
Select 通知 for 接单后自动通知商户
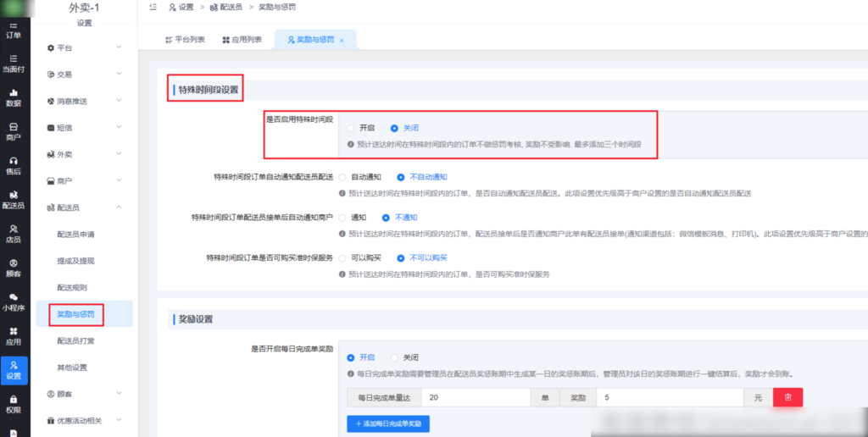pyautogui.click(x=353, y=218)
